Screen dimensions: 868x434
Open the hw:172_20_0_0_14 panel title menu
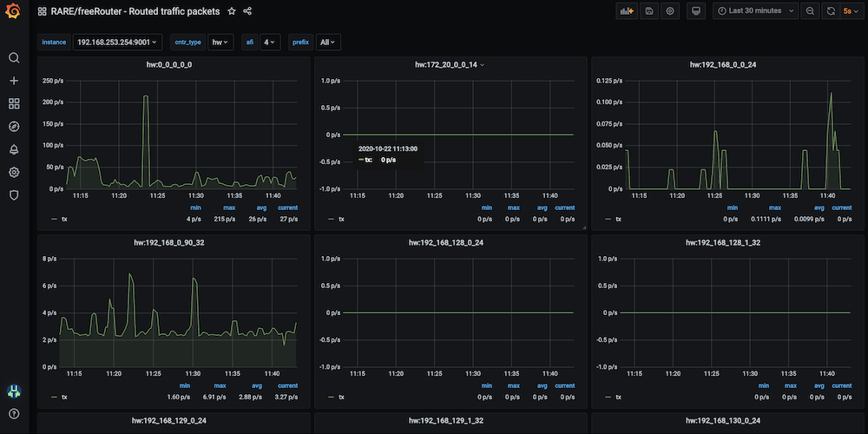coord(450,65)
